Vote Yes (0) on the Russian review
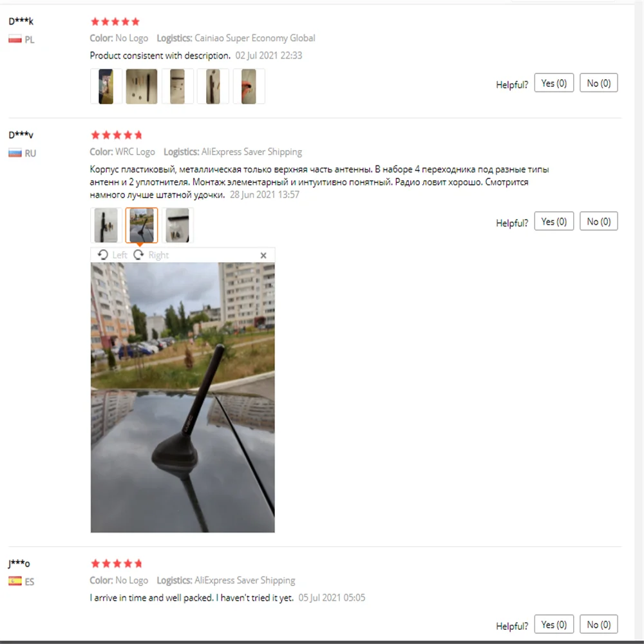The image size is (644, 644). click(x=554, y=222)
